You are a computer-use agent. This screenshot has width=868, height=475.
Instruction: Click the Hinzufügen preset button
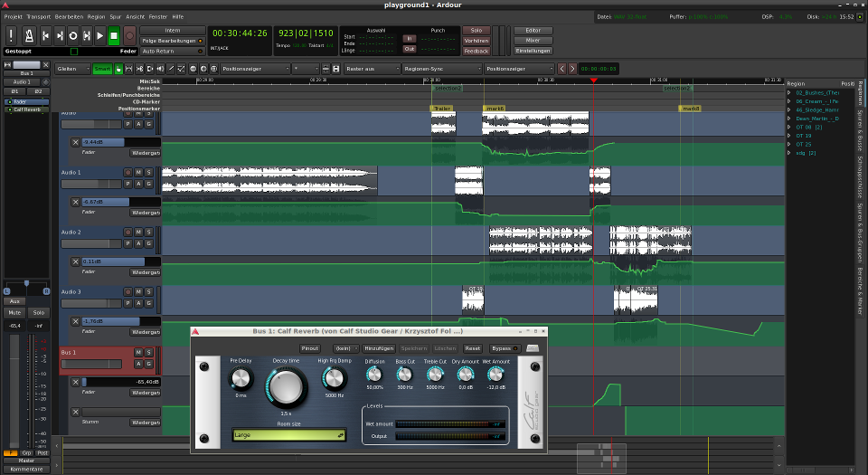(x=379, y=348)
